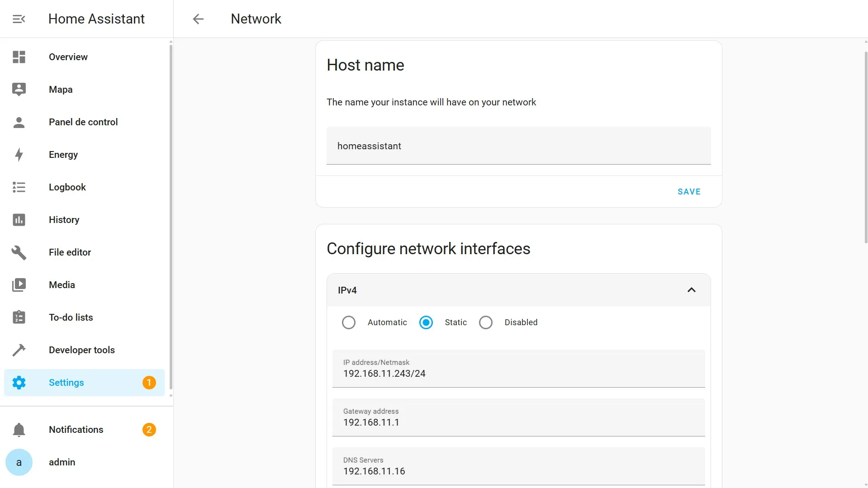868x488 pixels.
Task: Open File editor from sidebar
Action: coord(84,252)
